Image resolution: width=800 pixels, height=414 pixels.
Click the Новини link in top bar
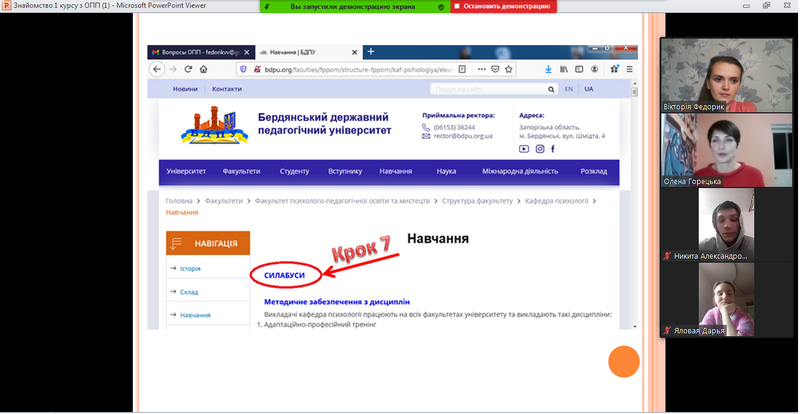click(x=185, y=89)
